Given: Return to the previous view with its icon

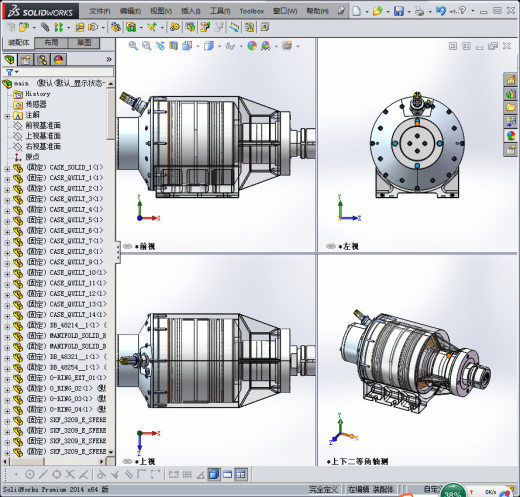Looking at the screenshot, I should [160, 46].
